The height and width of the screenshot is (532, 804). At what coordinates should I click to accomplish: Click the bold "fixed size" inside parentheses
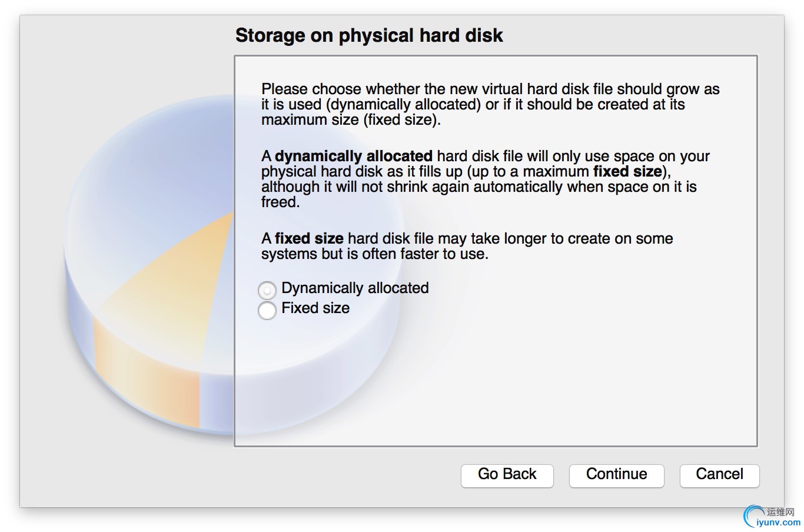[x=627, y=171]
